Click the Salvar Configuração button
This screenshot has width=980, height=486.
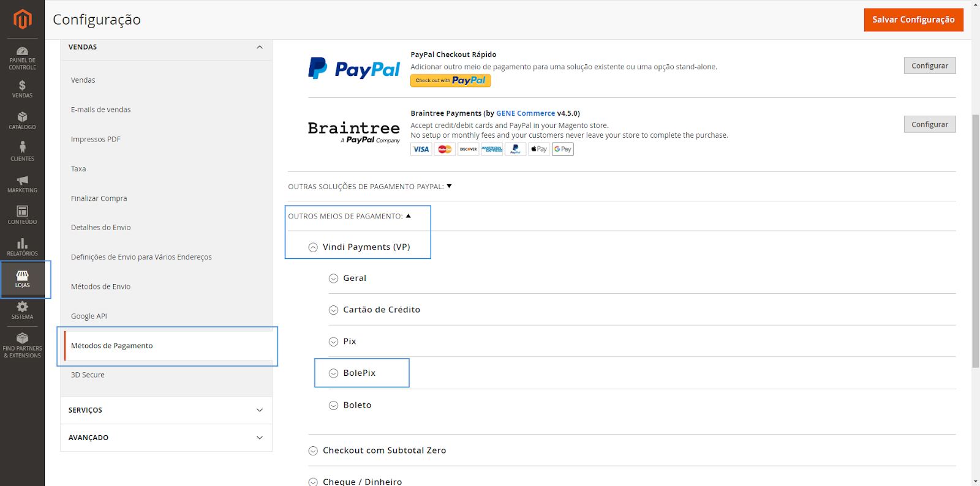click(913, 20)
